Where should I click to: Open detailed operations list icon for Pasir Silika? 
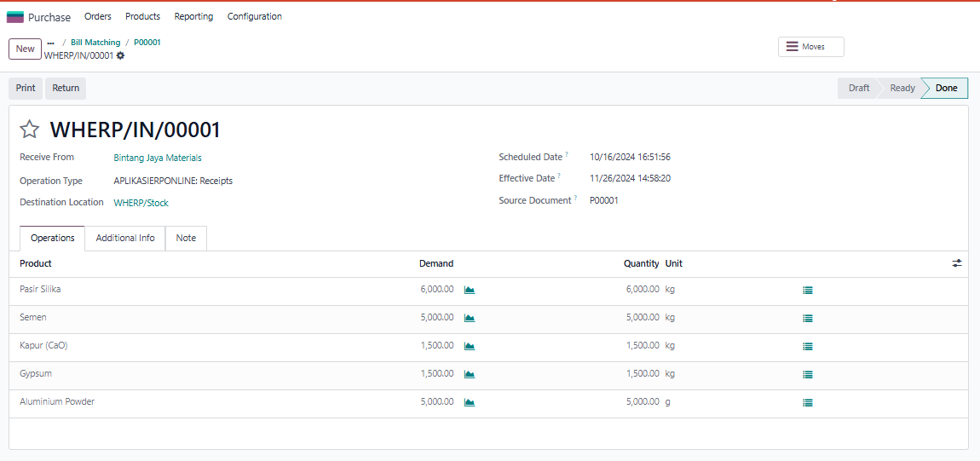click(x=807, y=290)
